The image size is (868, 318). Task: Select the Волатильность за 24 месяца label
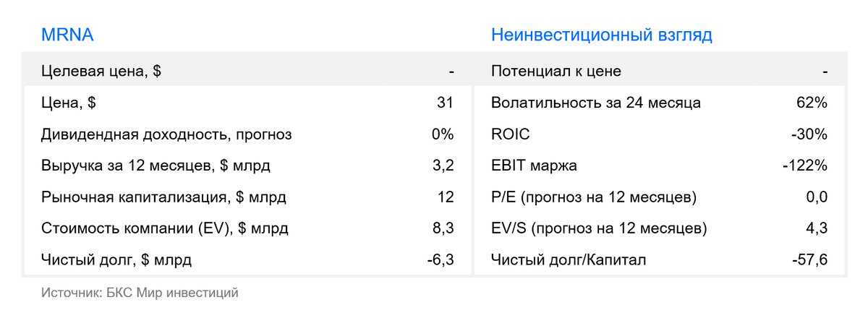pyautogui.click(x=595, y=103)
